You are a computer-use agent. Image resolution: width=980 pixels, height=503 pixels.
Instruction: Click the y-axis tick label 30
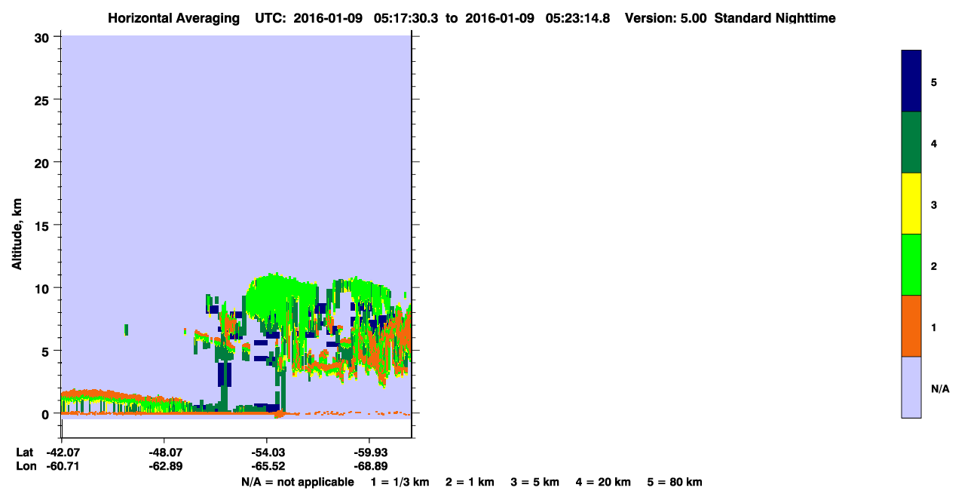coord(44,37)
